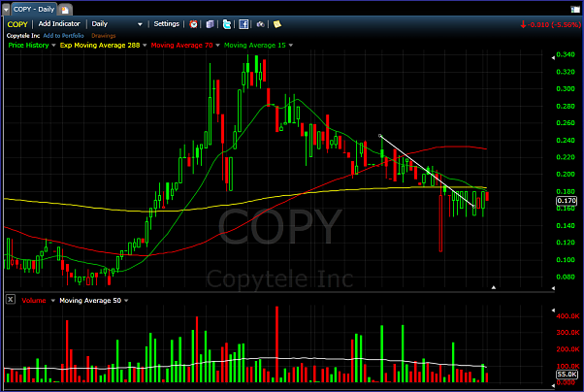Image resolution: width=584 pixels, height=392 pixels.
Task: Click Add to Portfolio link
Action: point(63,36)
